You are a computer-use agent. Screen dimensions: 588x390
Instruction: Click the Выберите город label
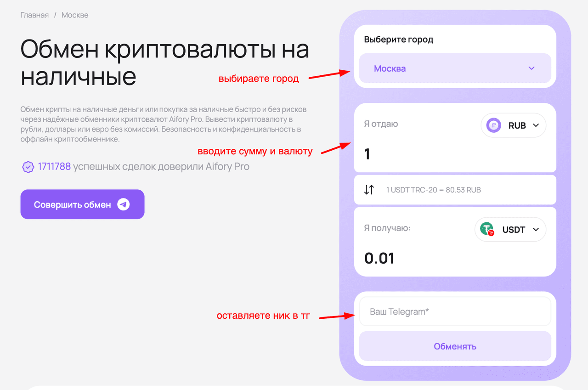tap(398, 40)
